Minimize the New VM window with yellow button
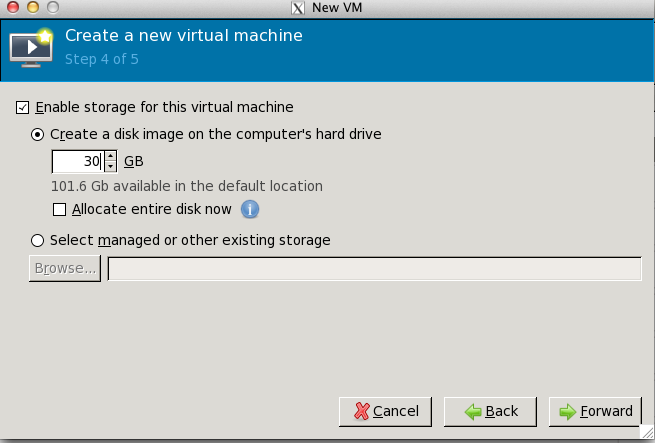This screenshot has height=443, width=655. [33, 7]
